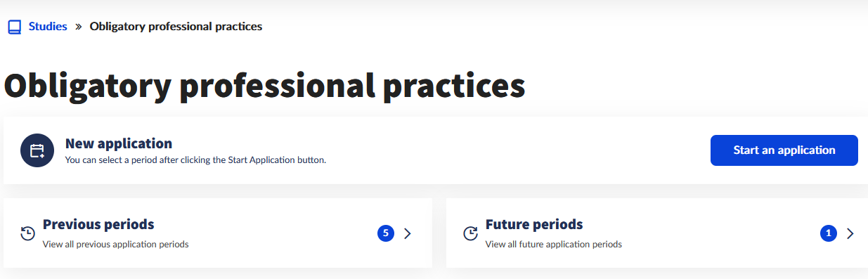Image resolution: width=868 pixels, height=279 pixels.
Task: Expand Previous periods with its chevron arrow
Action: tap(408, 233)
